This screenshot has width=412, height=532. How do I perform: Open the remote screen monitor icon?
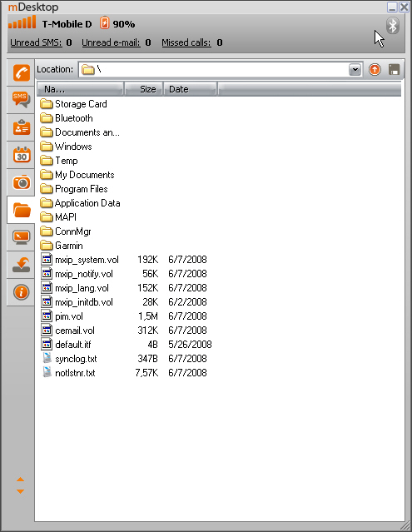(x=21, y=237)
